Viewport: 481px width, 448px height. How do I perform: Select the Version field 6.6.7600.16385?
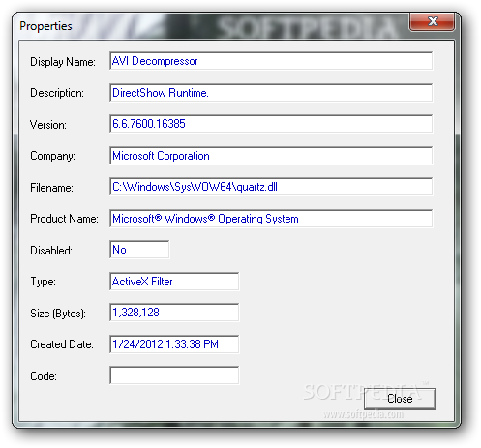pyautogui.click(x=271, y=124)
